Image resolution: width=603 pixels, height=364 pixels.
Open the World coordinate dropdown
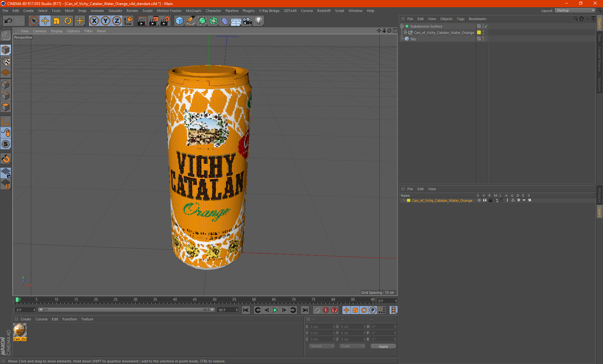(x=322, y=346)
